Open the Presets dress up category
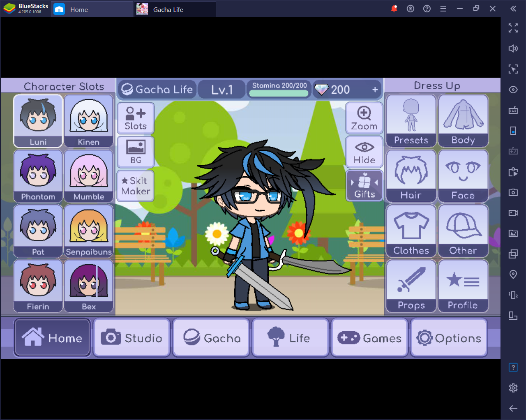Screen dimensions: 526x420 click(x=411, y=121)
